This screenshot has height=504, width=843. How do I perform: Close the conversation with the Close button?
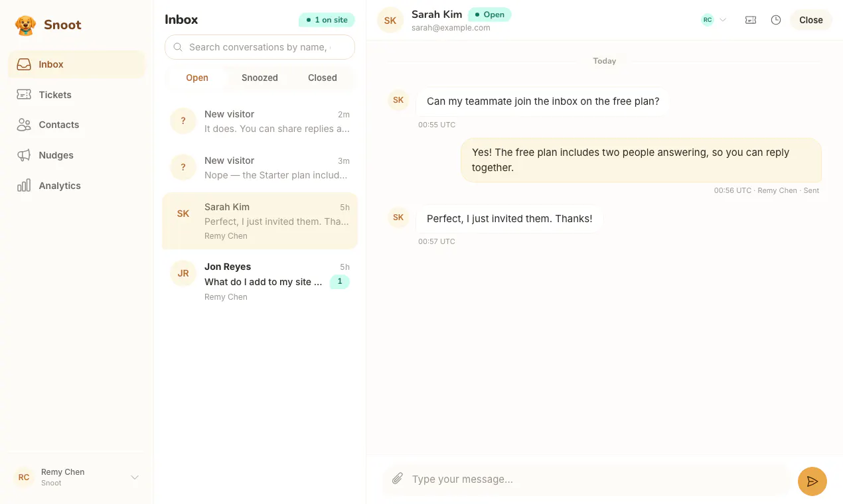click(811, 20)
